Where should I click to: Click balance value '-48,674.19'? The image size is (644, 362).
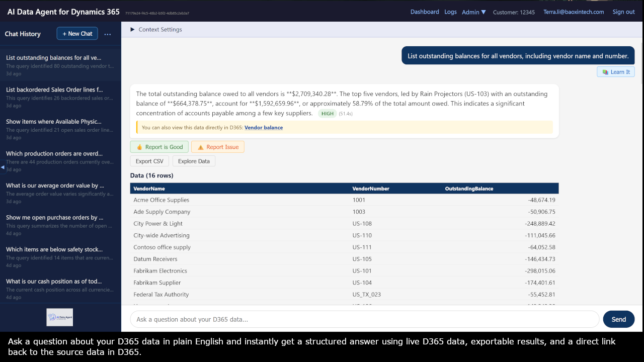pos(542,200)
